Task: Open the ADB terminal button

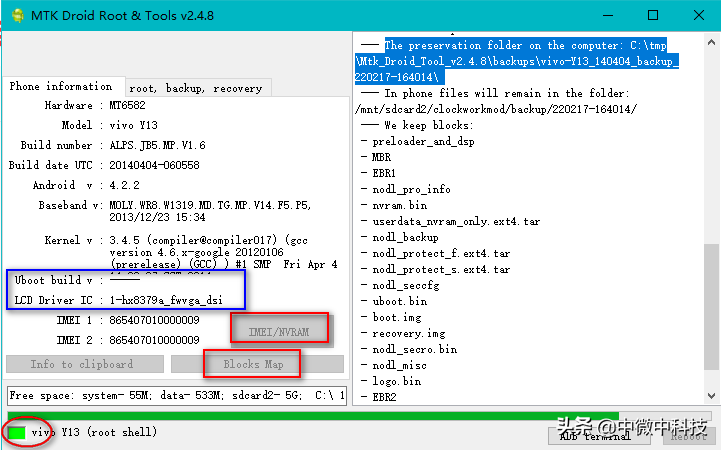Action: (x=599, y=435)
